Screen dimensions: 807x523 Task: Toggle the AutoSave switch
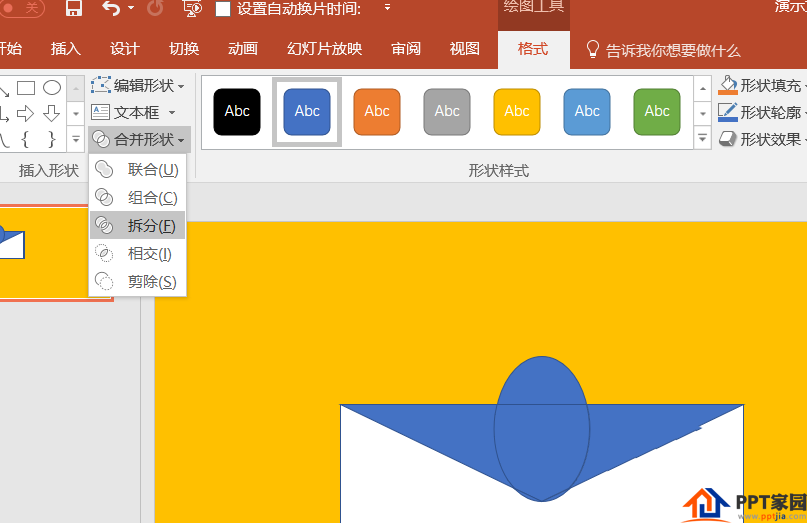pyautogui.click(x=22, y=8)
